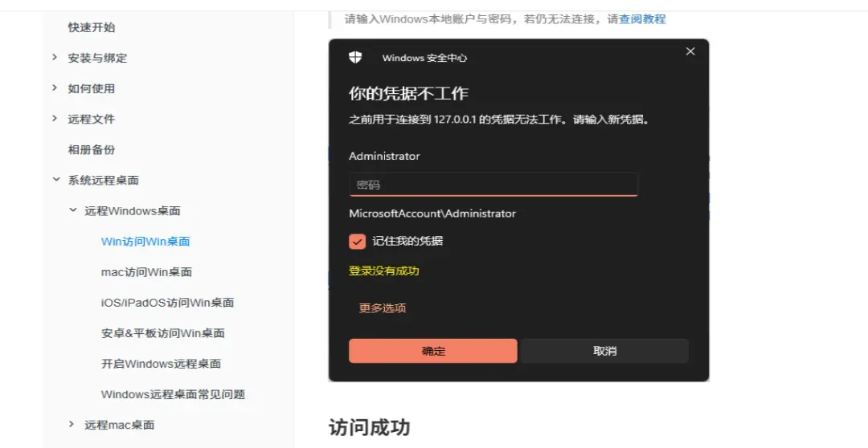Image resolution: width=868 pixels, height=448 pixels.
Task: Click the 系统远程桌面 sidebar label
Action: 104,180
